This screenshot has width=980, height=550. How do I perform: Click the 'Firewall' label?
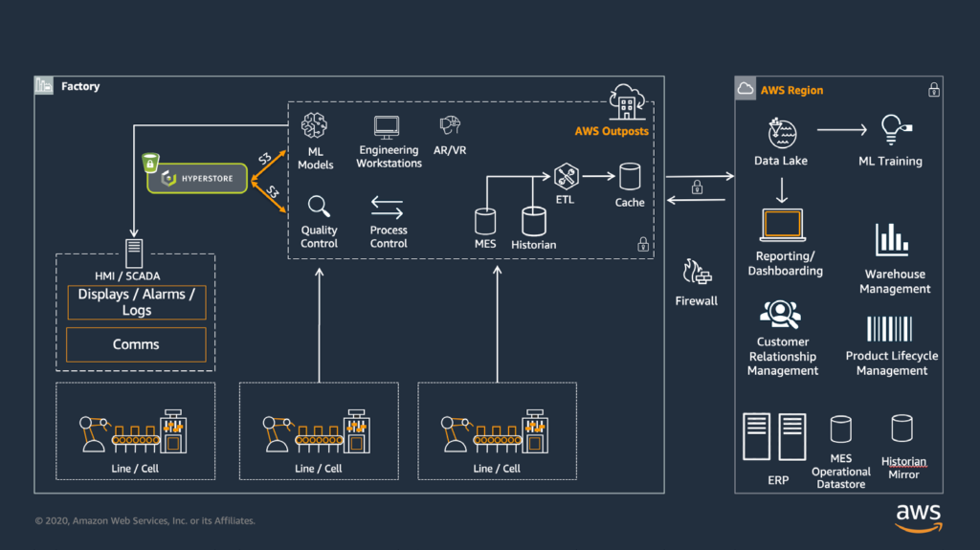[697, 300]
